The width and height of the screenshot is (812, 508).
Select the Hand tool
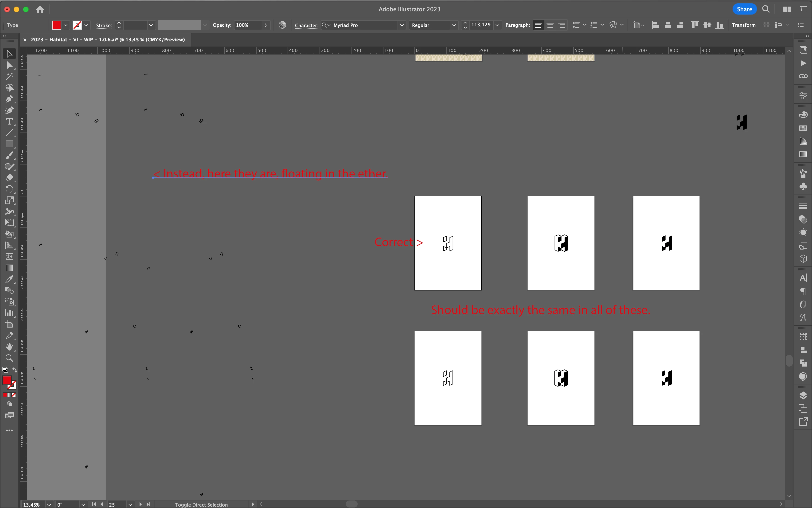coord(9,347)
